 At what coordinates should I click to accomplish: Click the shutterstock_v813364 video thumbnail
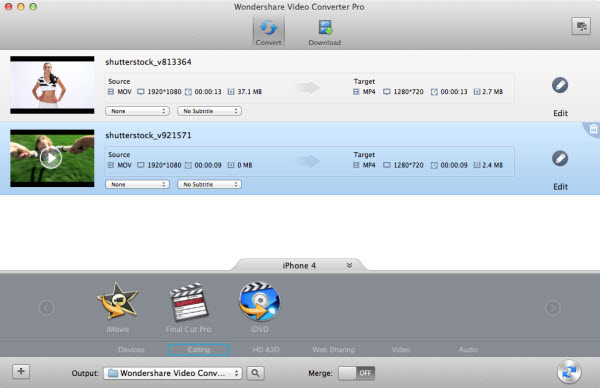click(x=52, y=85)
